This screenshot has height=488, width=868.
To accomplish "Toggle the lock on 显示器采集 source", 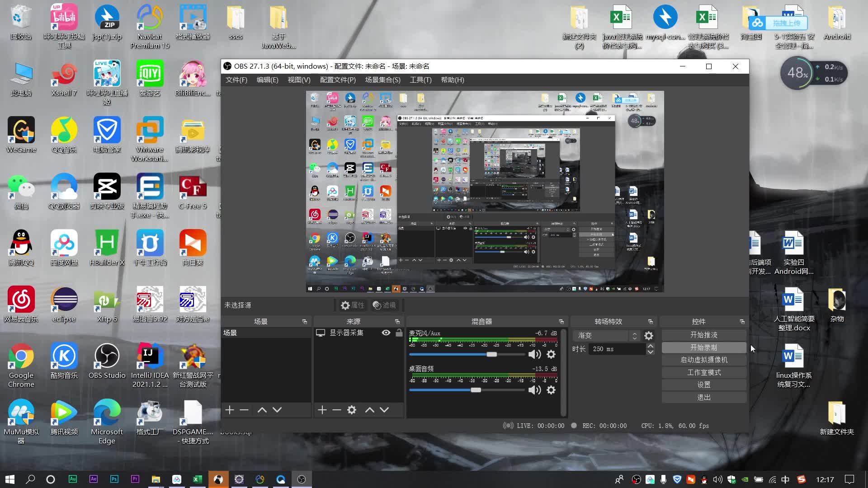I will point(399,333).
